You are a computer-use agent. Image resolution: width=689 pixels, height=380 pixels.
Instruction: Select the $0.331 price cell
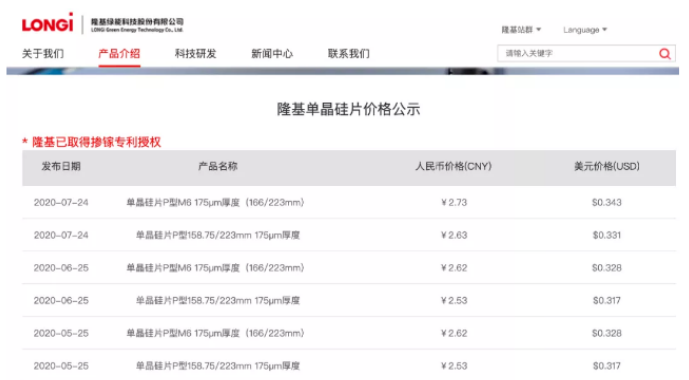point(607,235)
